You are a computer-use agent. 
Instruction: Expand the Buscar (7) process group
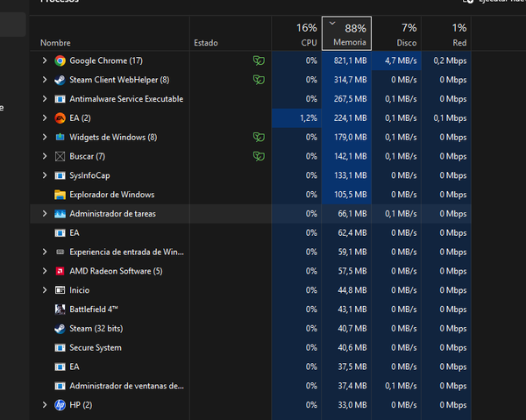click(45, 156)
